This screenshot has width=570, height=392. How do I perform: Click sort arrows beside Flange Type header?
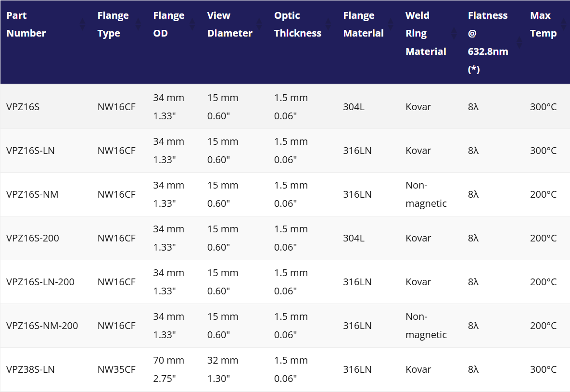[x=139, y=24]
